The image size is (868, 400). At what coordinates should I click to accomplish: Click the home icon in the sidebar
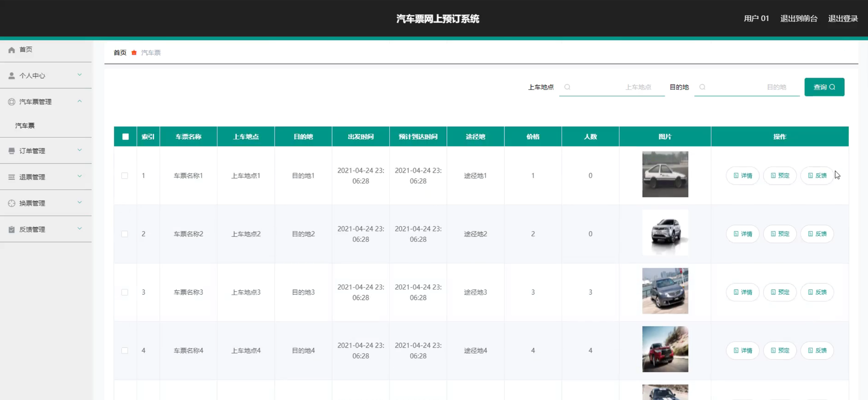11,50
